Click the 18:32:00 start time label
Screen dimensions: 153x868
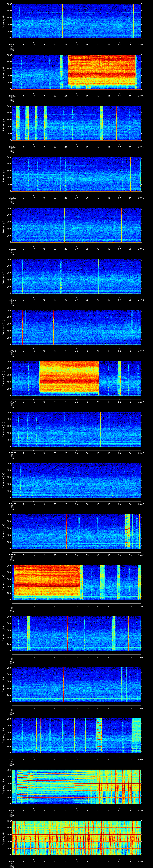(x=12, y=402)
